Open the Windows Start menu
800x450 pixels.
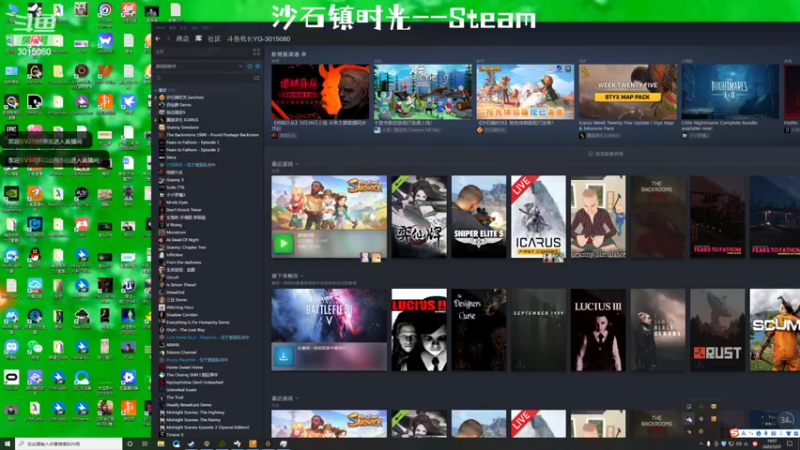7,444
